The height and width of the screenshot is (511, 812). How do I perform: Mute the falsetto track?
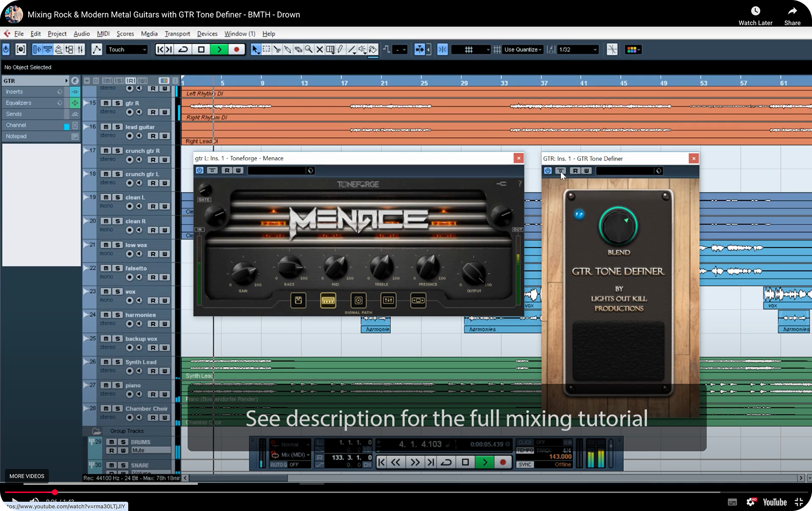106,268
